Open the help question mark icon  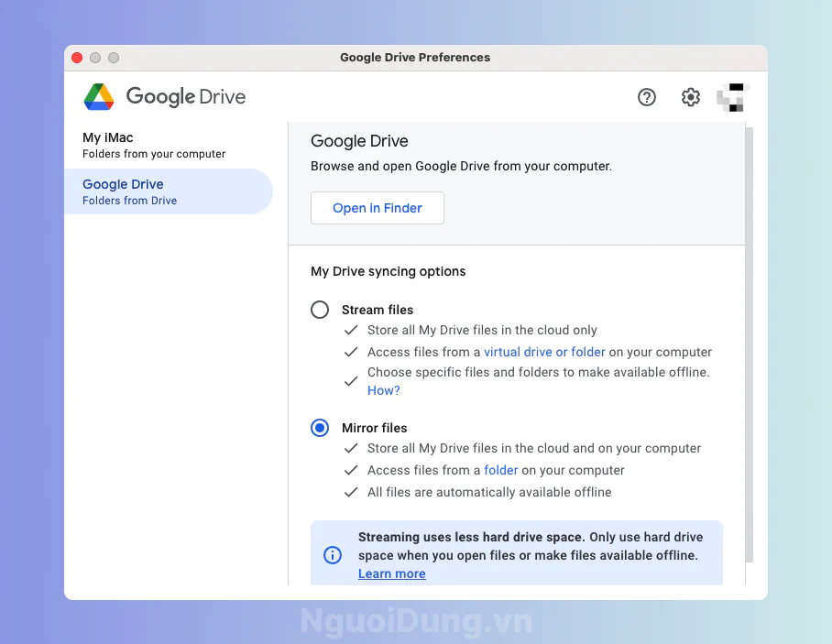tap(647, 97)
